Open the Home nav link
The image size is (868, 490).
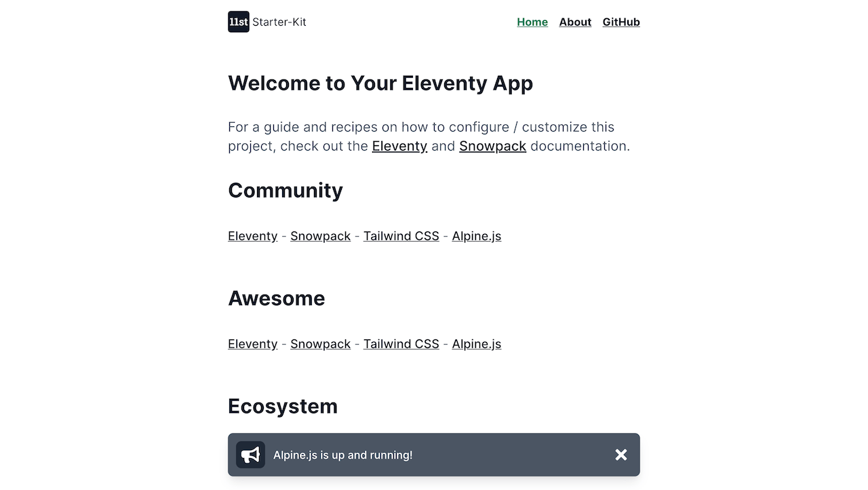click(532, 22)
